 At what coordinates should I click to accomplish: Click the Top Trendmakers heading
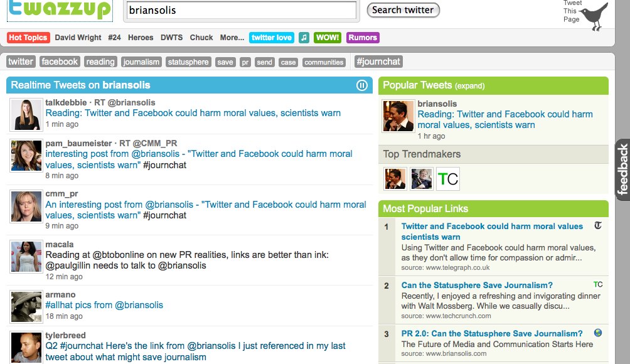coord(422,154)
